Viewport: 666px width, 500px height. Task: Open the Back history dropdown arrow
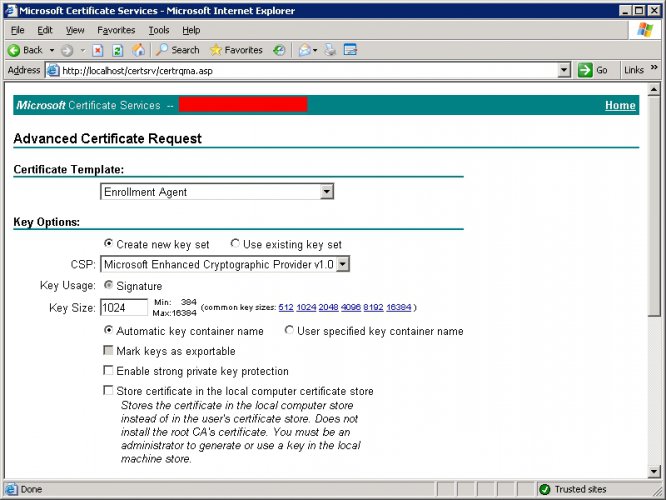click(52, 50)
